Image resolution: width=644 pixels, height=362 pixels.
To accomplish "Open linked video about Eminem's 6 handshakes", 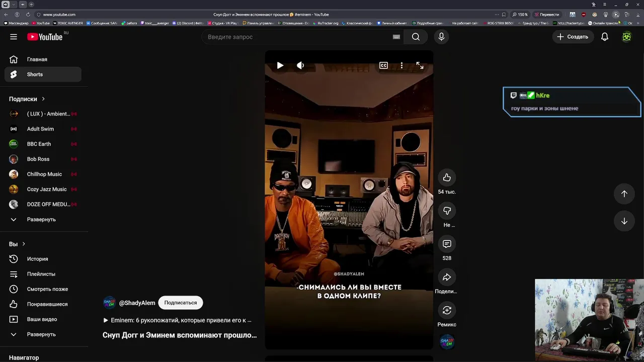I will pyautogui.click(x=177, y=320).
